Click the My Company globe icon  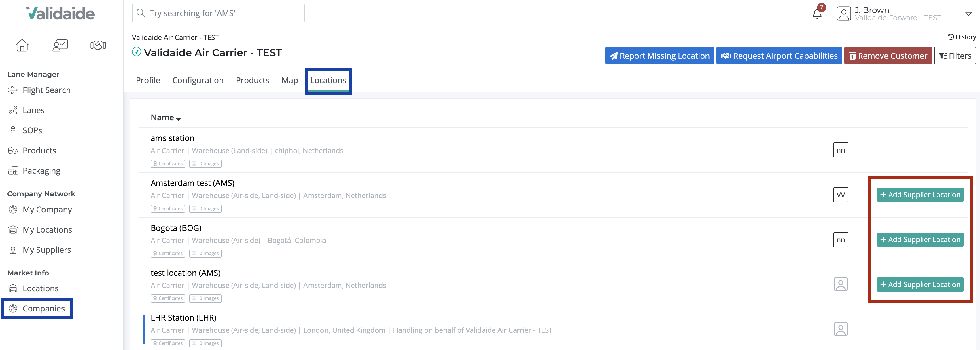(x=13, y=209)
